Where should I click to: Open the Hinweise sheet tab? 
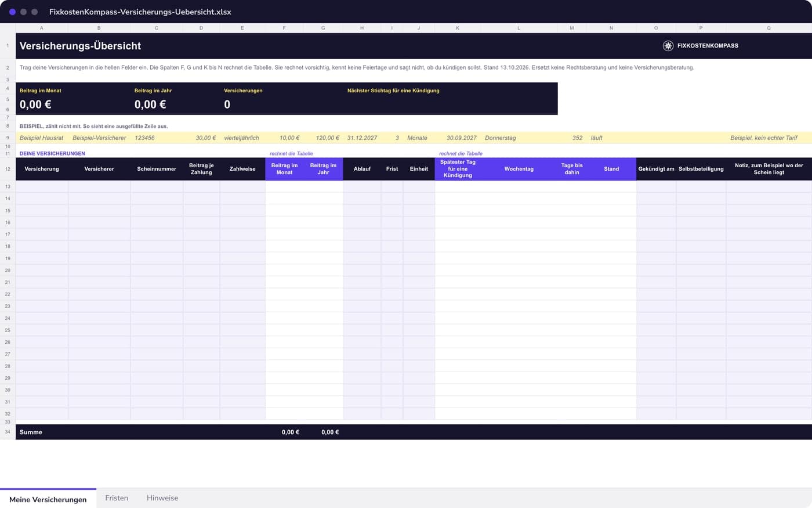(162, 498)
